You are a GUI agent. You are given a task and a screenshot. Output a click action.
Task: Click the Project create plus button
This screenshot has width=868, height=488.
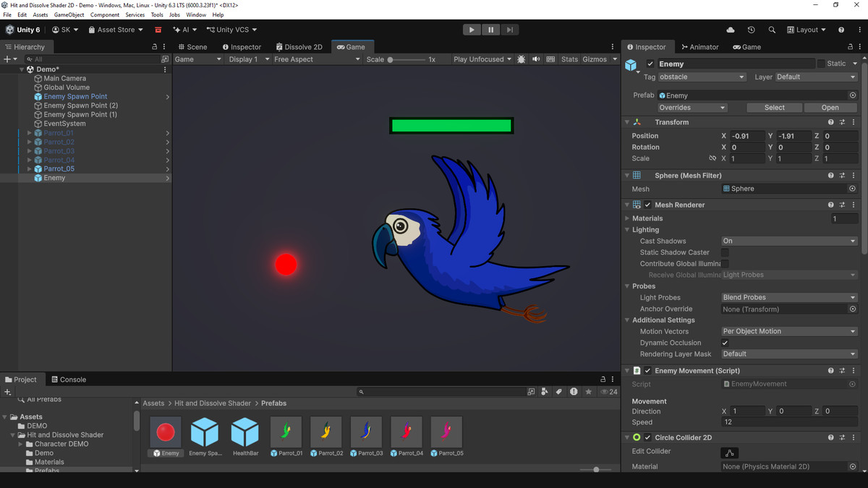click(7, 392)
